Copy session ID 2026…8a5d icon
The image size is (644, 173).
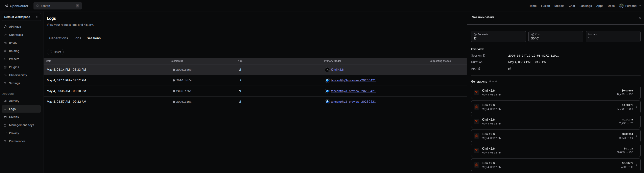tap(174, 70)
